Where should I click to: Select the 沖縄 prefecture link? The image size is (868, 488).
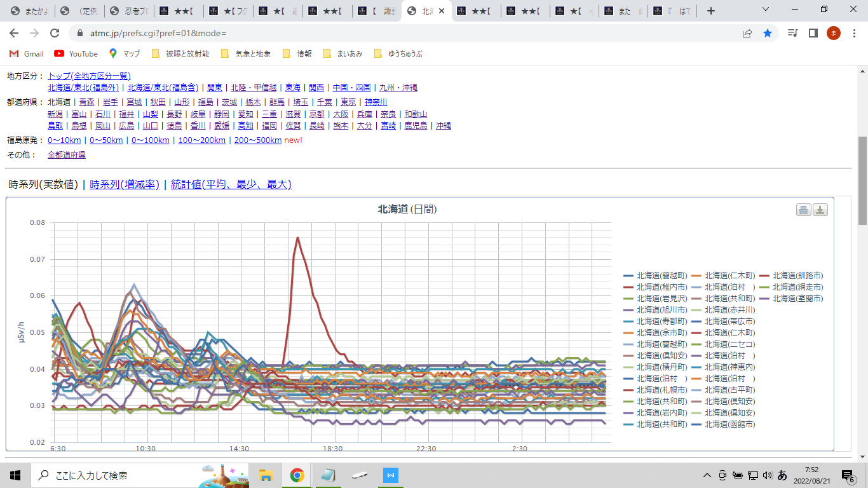click(444, 126)
